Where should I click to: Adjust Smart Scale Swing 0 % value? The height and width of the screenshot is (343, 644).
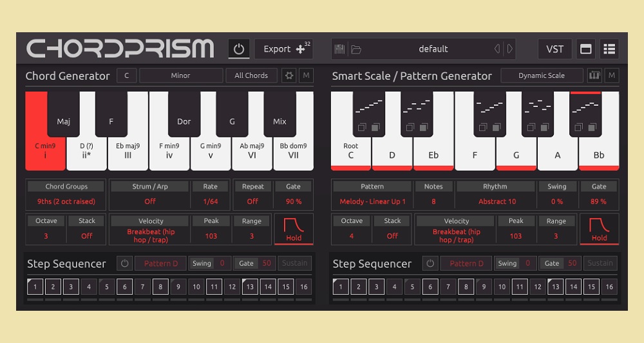pos(557,202)
